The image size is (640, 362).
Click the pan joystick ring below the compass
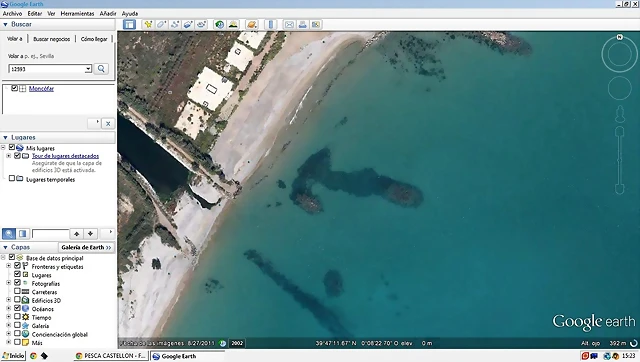620,88
